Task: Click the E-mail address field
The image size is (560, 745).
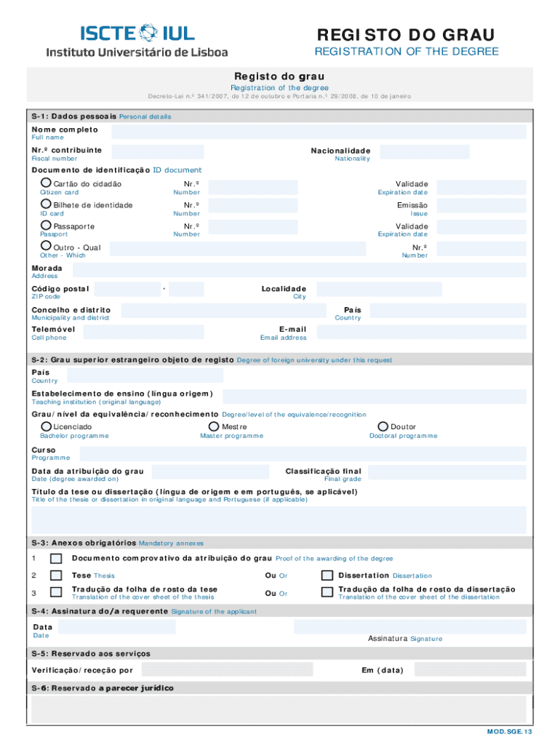Action: tap(420, 332)
